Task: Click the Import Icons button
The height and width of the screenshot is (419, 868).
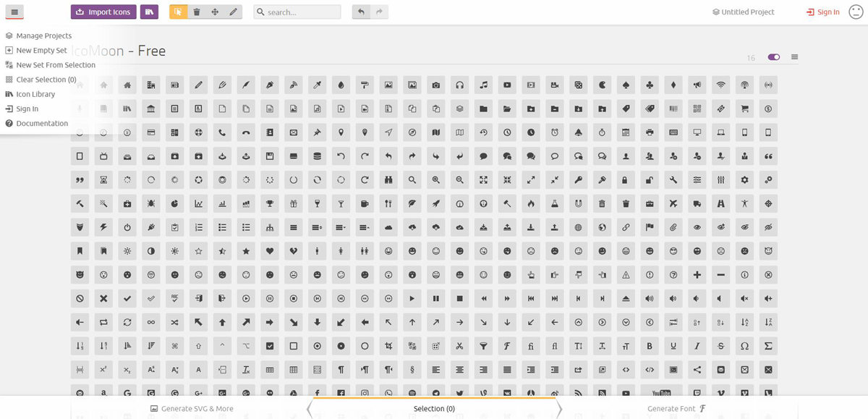Action: 103,12
